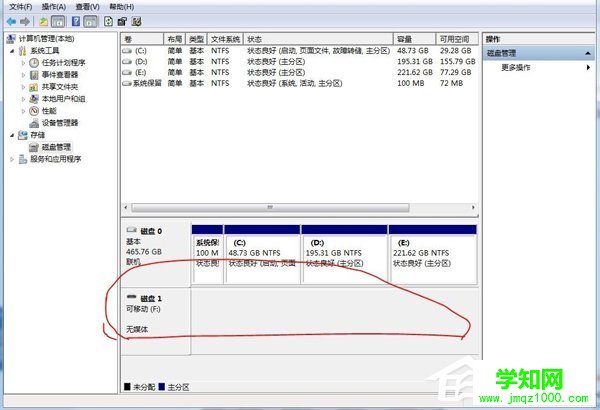Sort by the 卷 column header

click(142, 39)
